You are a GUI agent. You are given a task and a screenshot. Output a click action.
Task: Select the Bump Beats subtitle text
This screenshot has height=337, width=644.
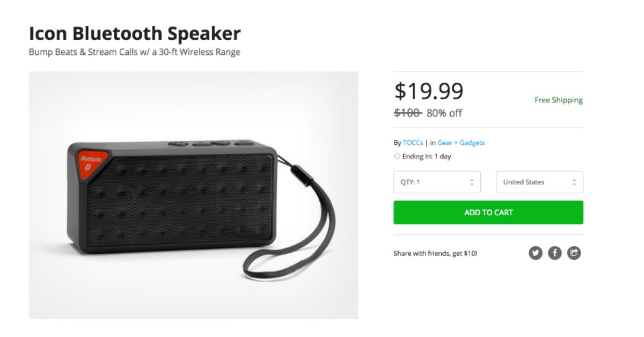134,53
